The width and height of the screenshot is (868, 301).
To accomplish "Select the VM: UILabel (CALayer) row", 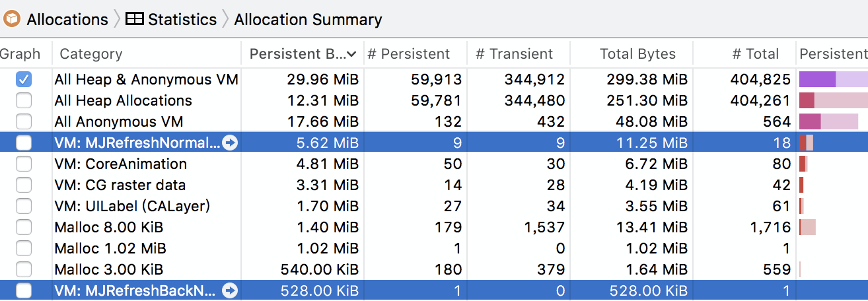I will tap(132, 207).
